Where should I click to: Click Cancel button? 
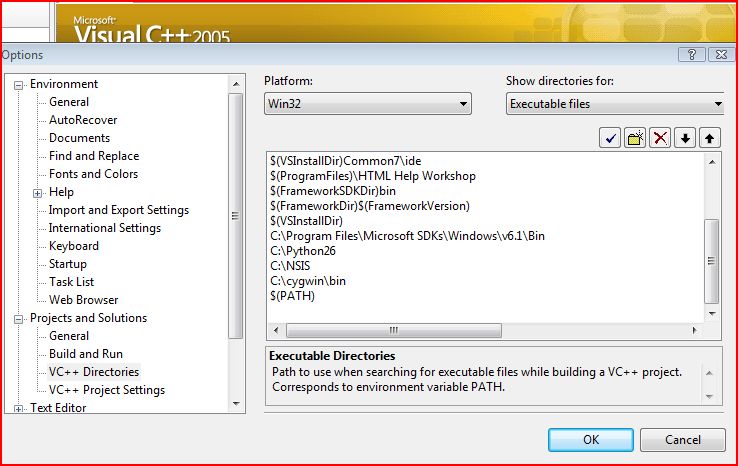[682, 440]
